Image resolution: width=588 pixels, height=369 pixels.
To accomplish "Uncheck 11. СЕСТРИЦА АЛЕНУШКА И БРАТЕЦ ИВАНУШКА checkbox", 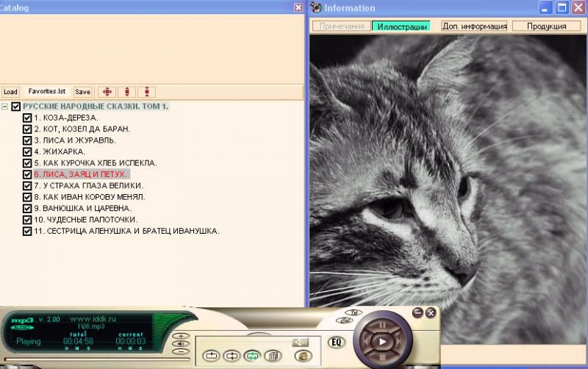I will click(x=27, y=231).
